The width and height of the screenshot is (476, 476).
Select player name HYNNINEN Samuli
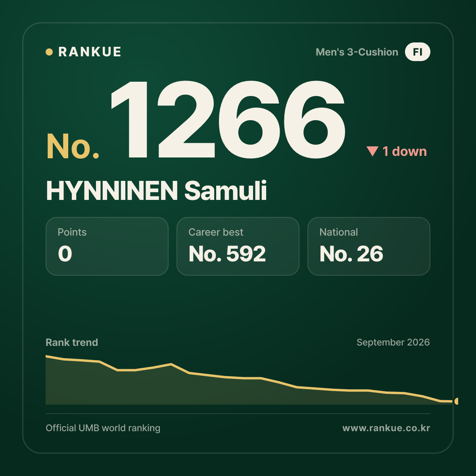pyautogui.click(x=156, y=191)
